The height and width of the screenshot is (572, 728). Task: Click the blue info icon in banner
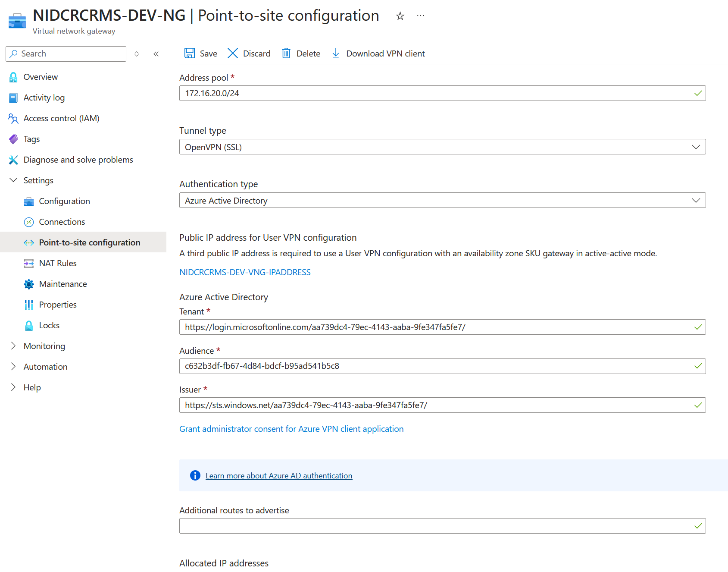pos(195,475)
